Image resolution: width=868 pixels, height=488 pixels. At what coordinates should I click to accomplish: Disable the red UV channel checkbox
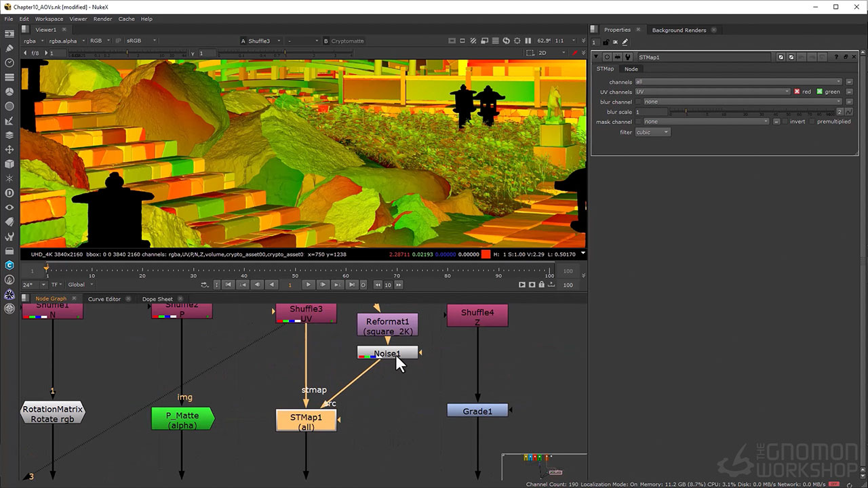797,91
